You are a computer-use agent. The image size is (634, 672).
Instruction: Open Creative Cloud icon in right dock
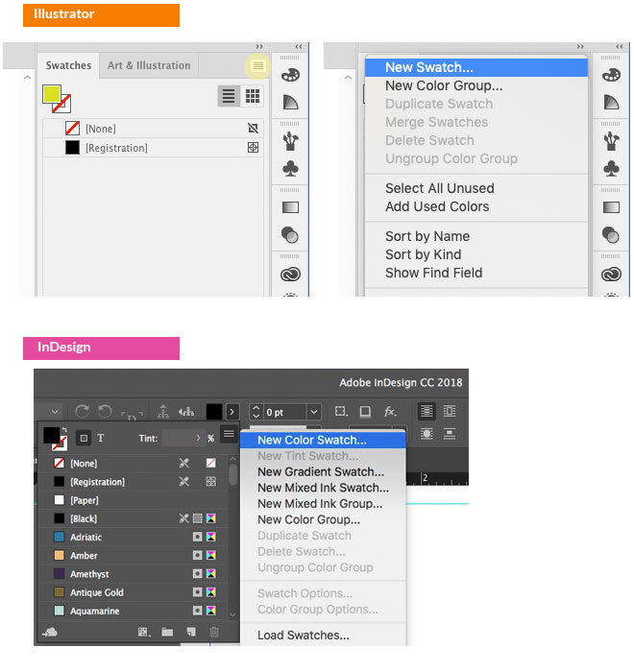click(x=611, y=274)
